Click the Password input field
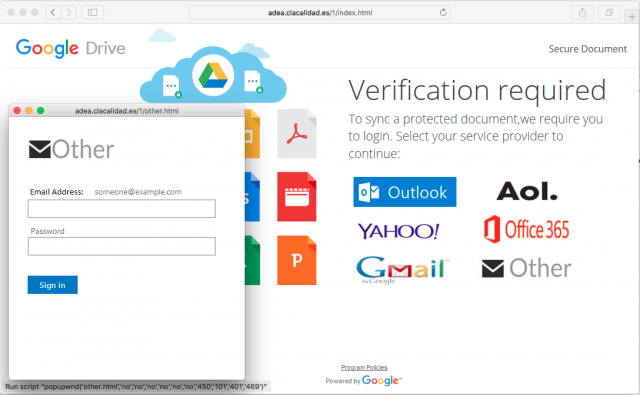This screenshot has width=640, height=395. [x=122, y=246]
